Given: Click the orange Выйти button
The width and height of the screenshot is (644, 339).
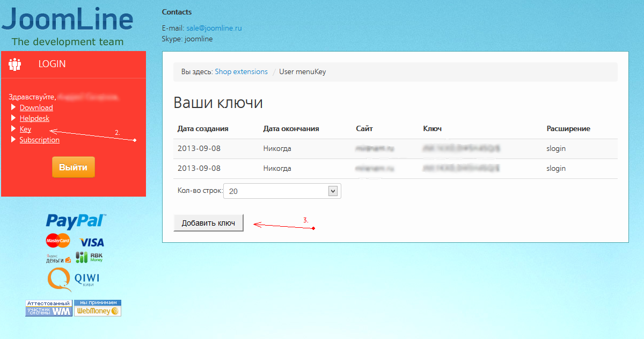Looking at the screenshot, I should click(x=74, y=167).
